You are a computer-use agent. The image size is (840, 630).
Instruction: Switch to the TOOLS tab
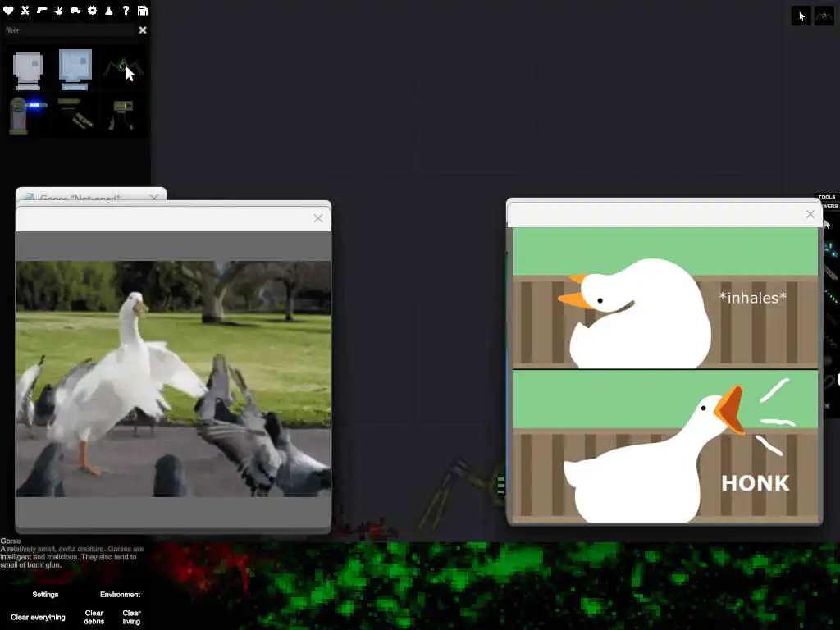[827, 197]
